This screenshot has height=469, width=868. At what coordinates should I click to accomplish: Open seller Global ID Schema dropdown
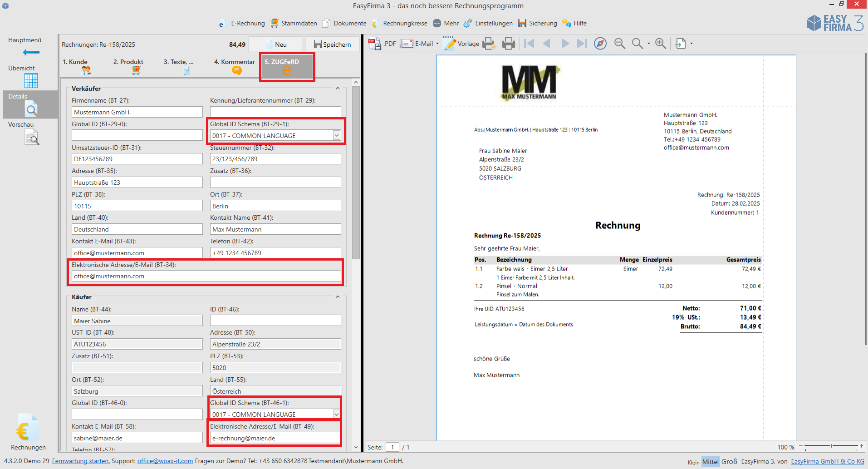[336, 135]
